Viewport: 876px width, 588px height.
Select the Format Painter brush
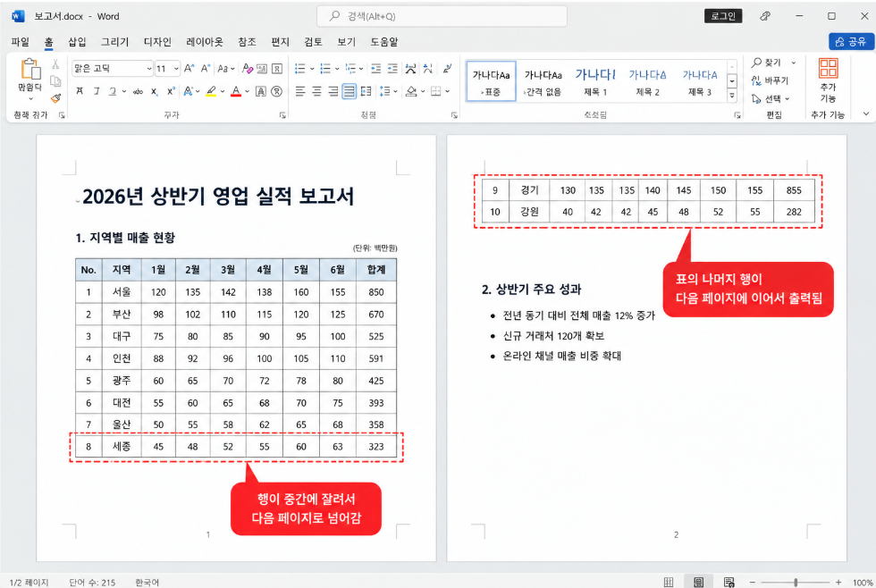point(55,98)
